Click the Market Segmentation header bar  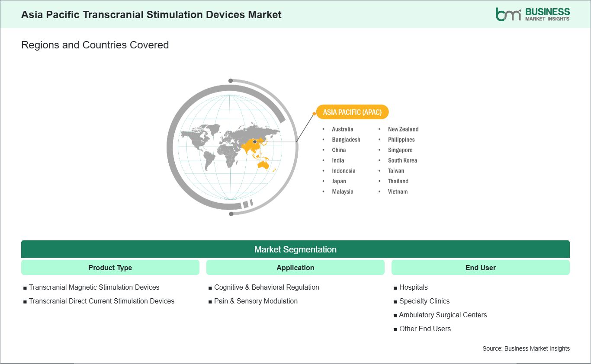[x=295, y=249]
